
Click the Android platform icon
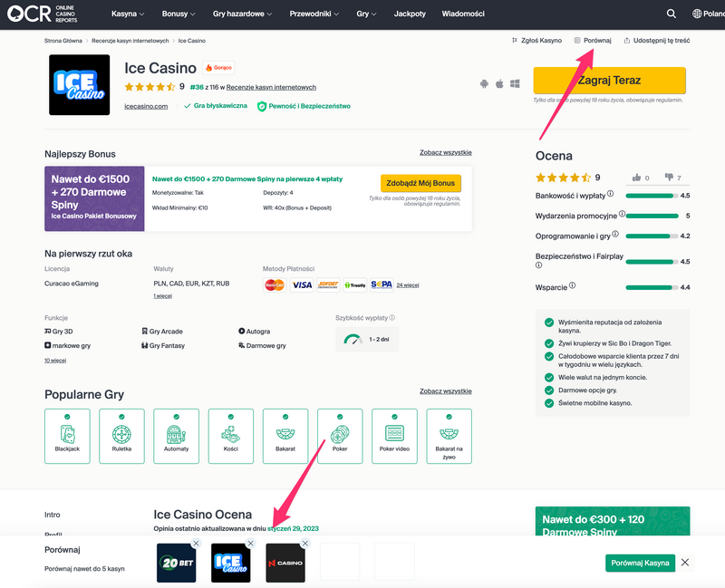click(484, 83)
